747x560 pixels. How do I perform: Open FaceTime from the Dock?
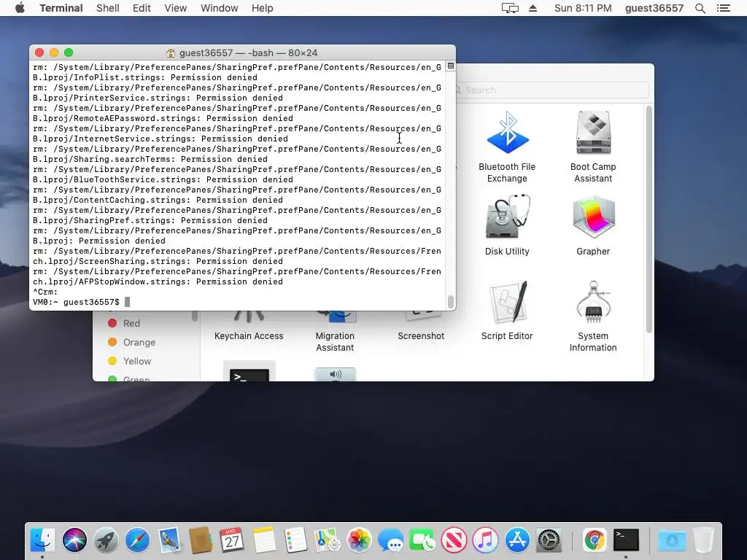click(422, 540)
